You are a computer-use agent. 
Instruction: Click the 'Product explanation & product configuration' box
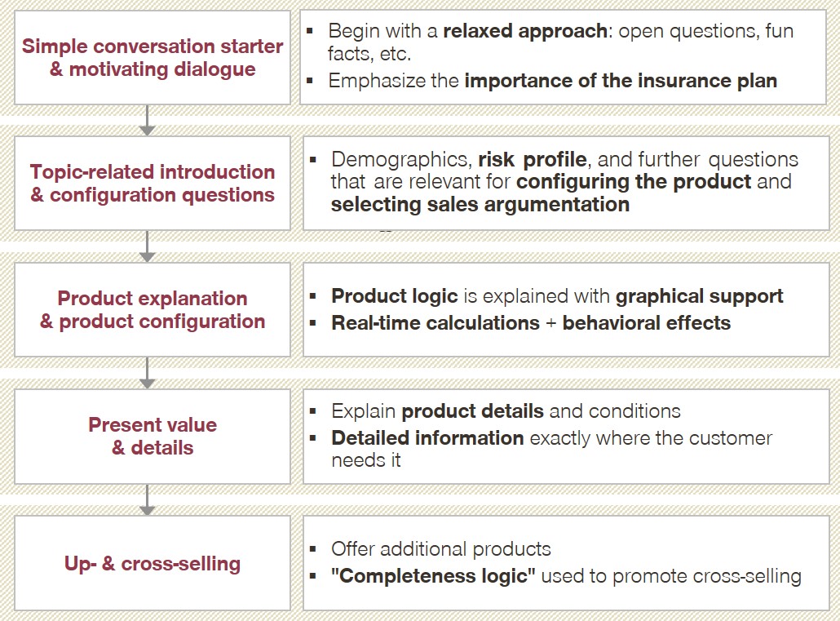[x=153, y=309]
